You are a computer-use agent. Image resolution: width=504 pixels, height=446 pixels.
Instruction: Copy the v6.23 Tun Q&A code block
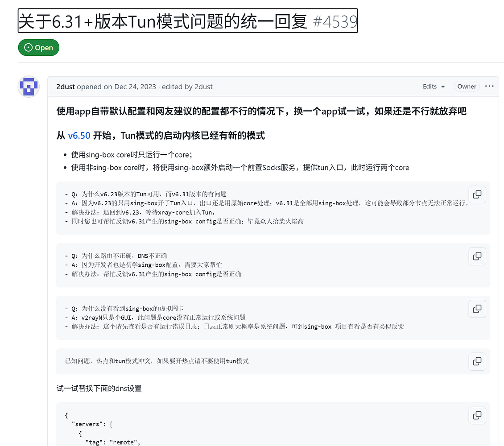[x=477, y=194]
